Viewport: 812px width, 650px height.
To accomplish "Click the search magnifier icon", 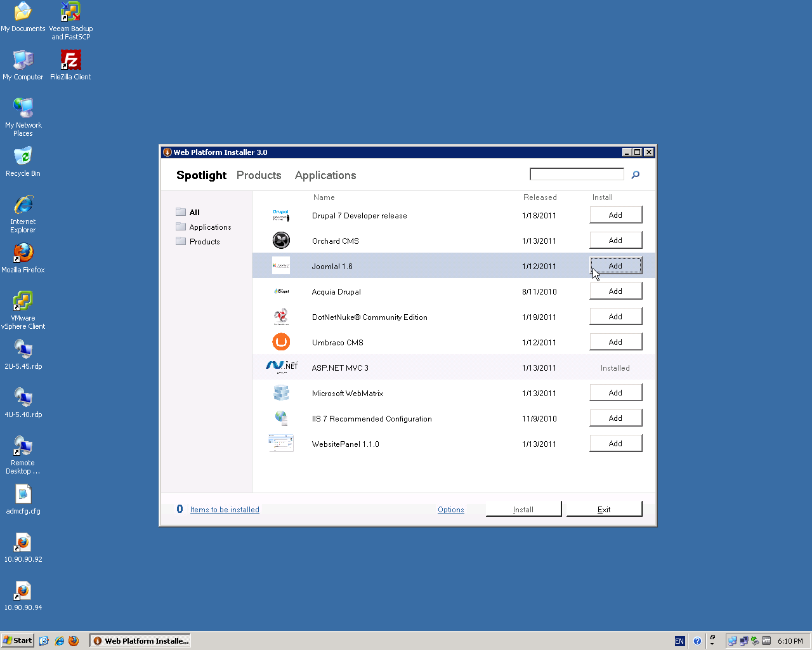I will pyautogui.click(x=635, y=175).
